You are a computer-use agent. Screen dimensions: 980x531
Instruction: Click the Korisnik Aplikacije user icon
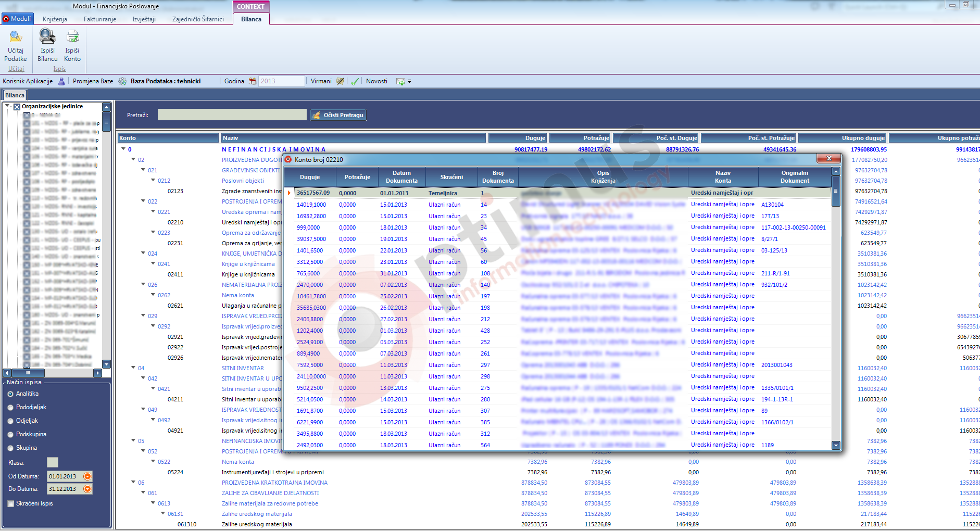[x=61, y=81]
